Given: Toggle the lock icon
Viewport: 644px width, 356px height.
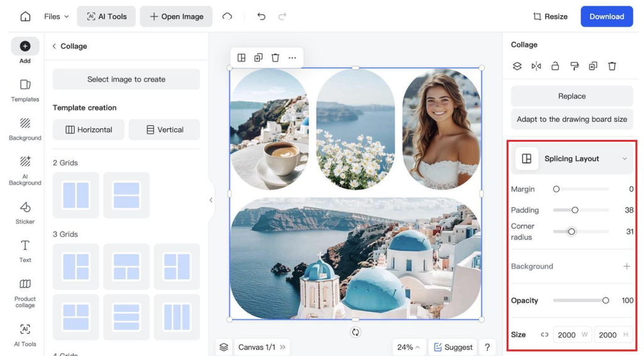Looking at the screenshot, I should [x=555, y=66].
